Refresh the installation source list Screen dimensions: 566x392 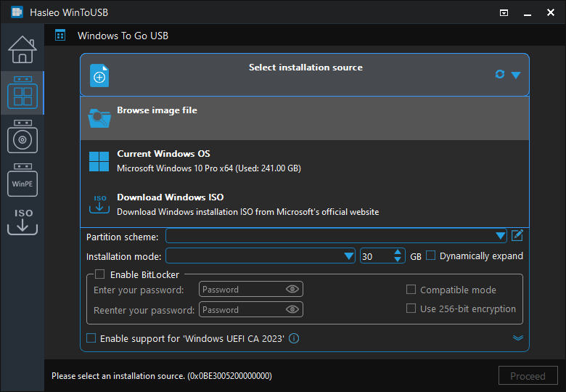coord(499,74)
